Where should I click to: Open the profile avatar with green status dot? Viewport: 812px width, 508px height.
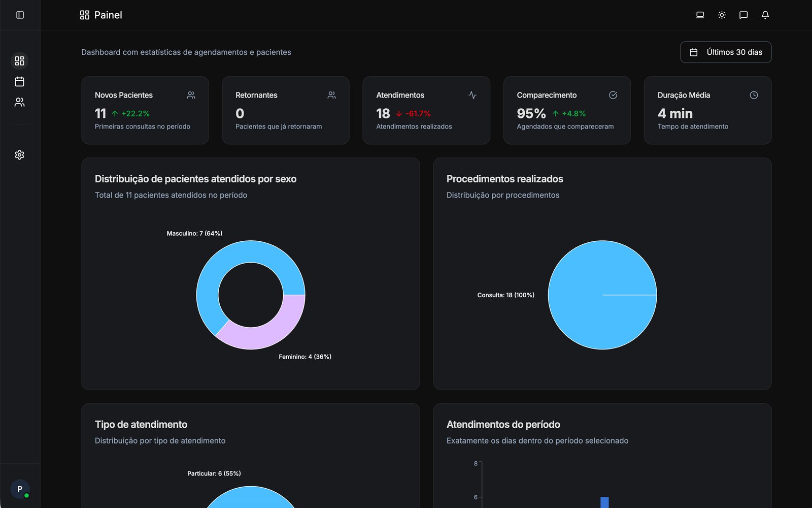tap(19, 488)
